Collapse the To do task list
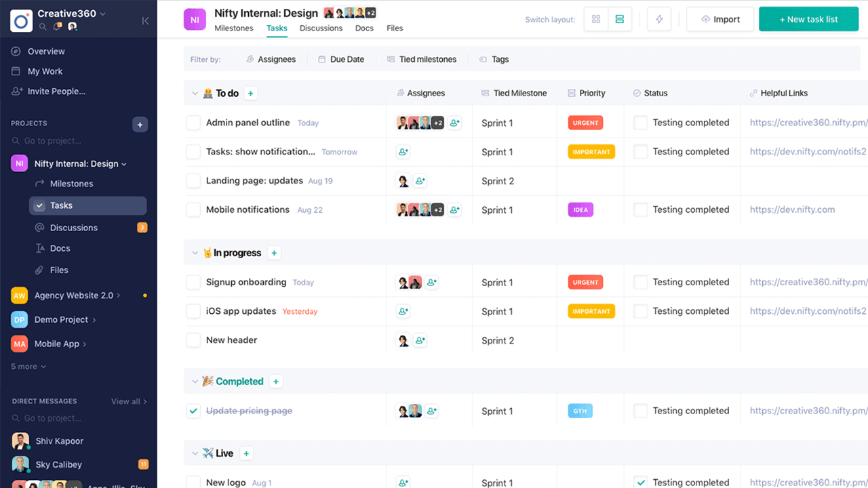Screen dimensions: 868x488 pyautogui.click(x=195, y=94)
